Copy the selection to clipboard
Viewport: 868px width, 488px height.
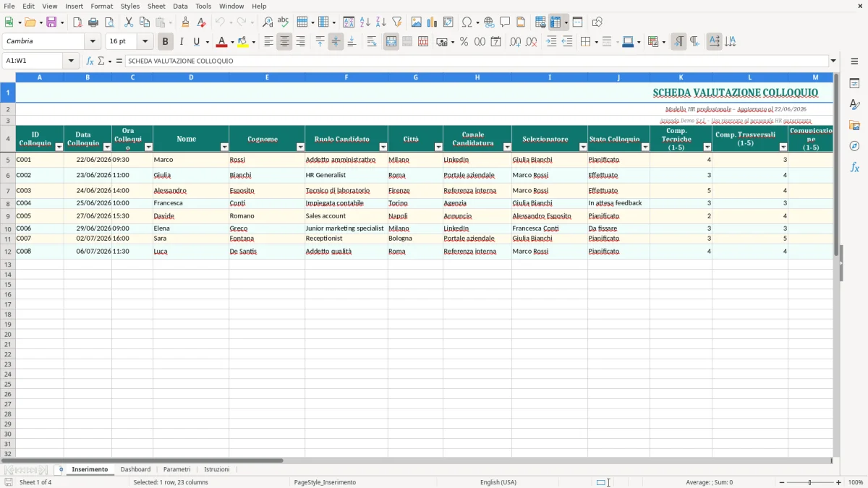[x=145, y=22]
